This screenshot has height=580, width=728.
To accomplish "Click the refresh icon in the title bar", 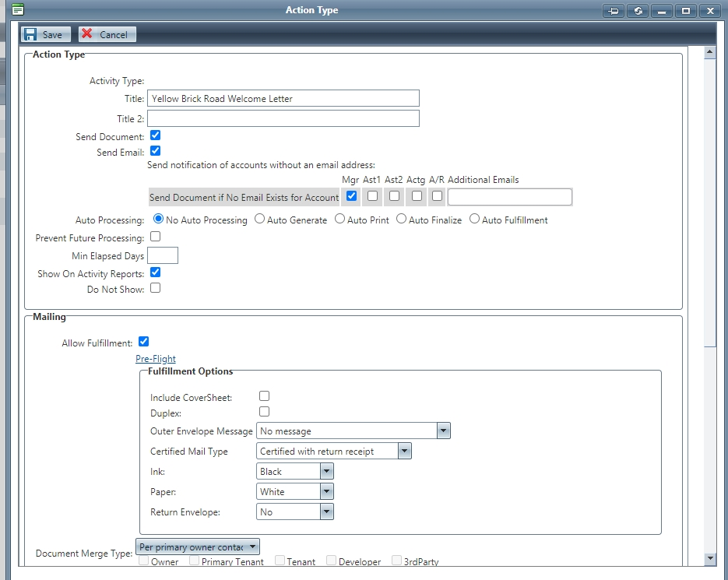I will coord(638,11).
